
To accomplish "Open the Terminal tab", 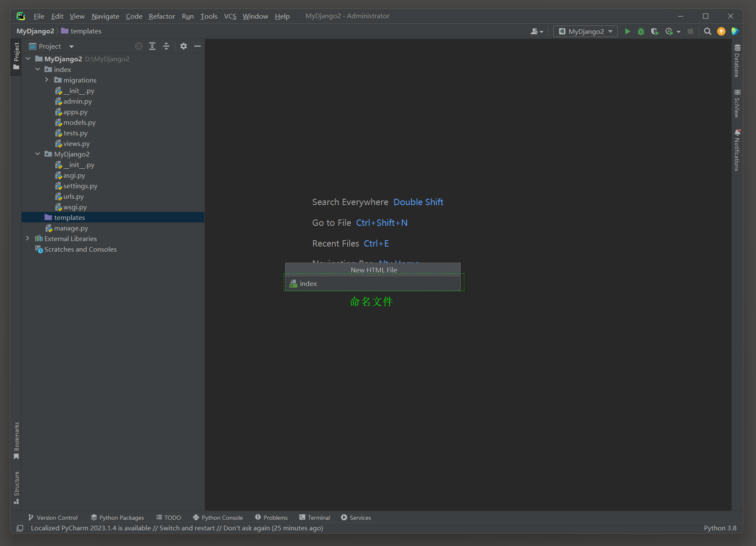I will coord(314,518).
